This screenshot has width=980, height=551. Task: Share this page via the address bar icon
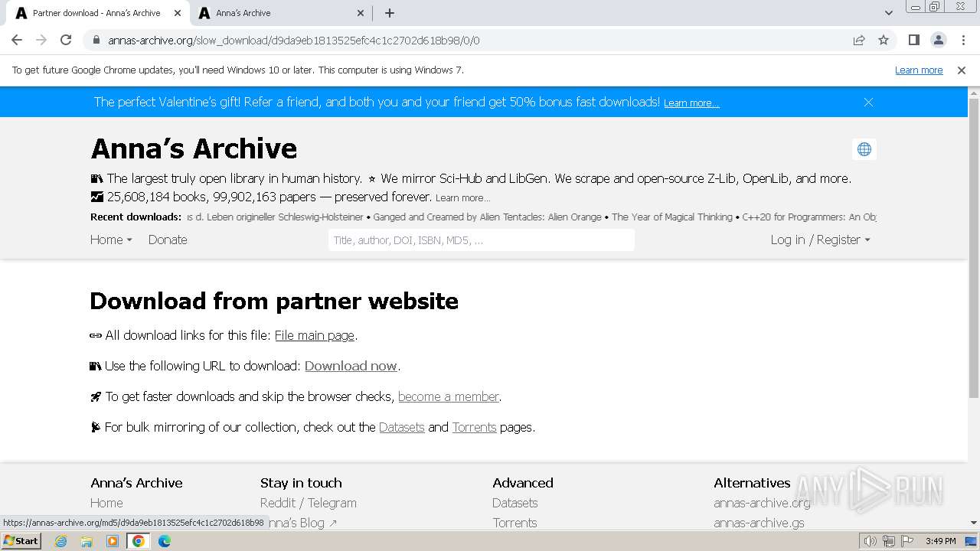pyautogui.click(x=859, y=40)
